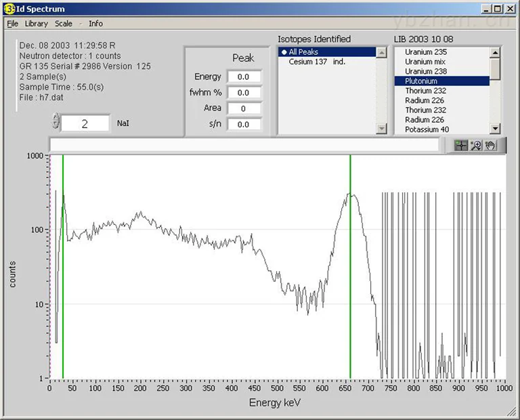Select Uranium mix in library list
520x420 pixels.
(x=441, y=62)
